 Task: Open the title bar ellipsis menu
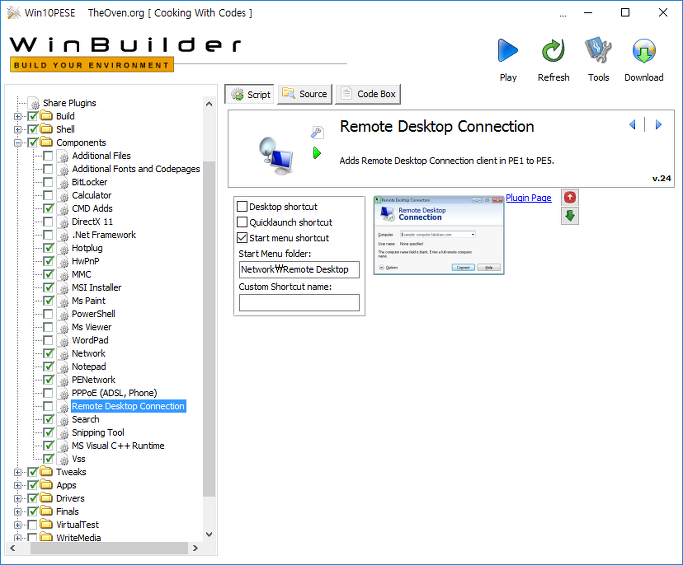[563, 15]
